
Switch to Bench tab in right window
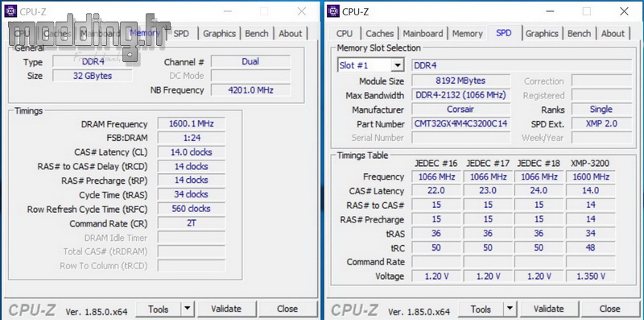[x=579, y=33]
